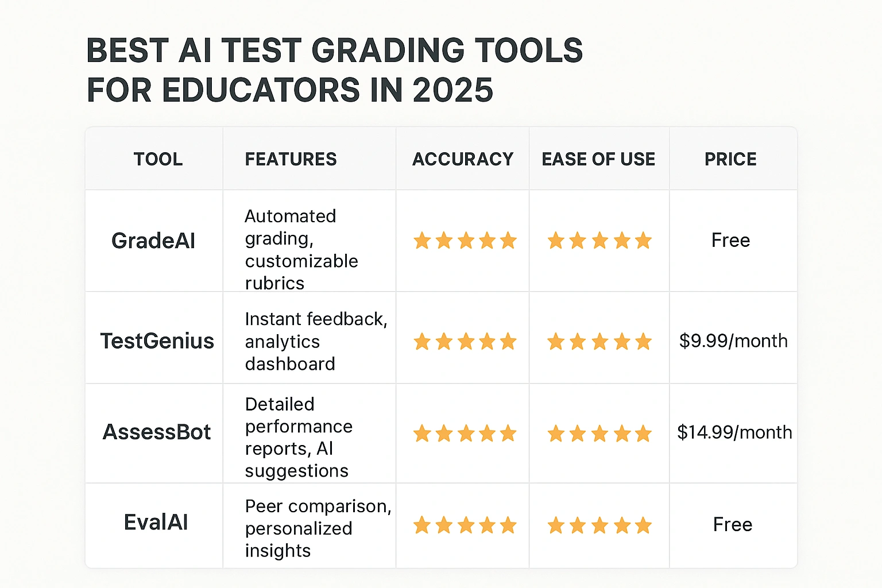Click the EASE OF USE column header

tap(598, 159)
